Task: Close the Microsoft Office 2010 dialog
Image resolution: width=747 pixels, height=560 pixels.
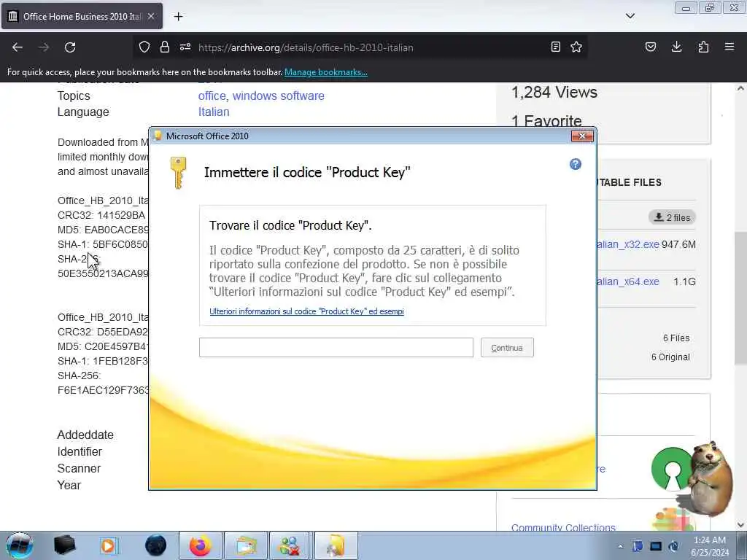Action: pyautogui.click(x=582, y=136)
